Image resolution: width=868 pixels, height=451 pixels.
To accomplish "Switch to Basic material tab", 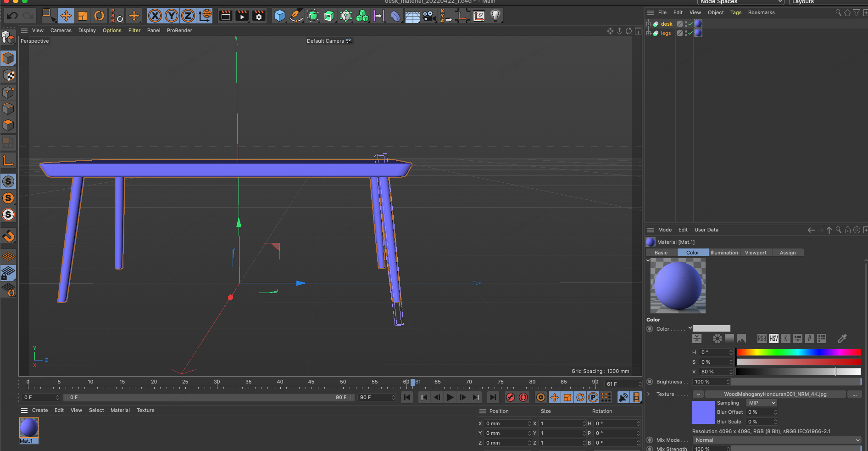I will (x=661, y=253).
